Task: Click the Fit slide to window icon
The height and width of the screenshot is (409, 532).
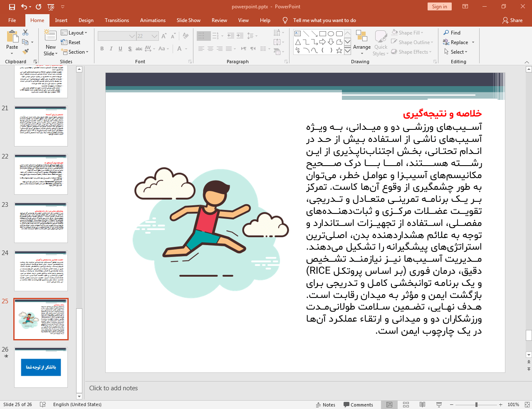Action: pyautogui.click(x=527, y=404)
